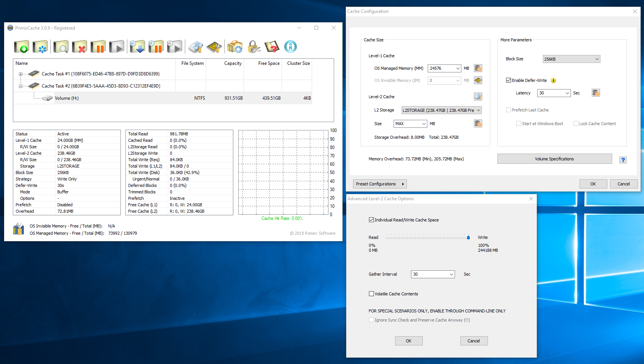Click the orange pause cache toolbar icon
Image resolution: width=644 pixels, height=364 pixels.
tap(98, 47)
